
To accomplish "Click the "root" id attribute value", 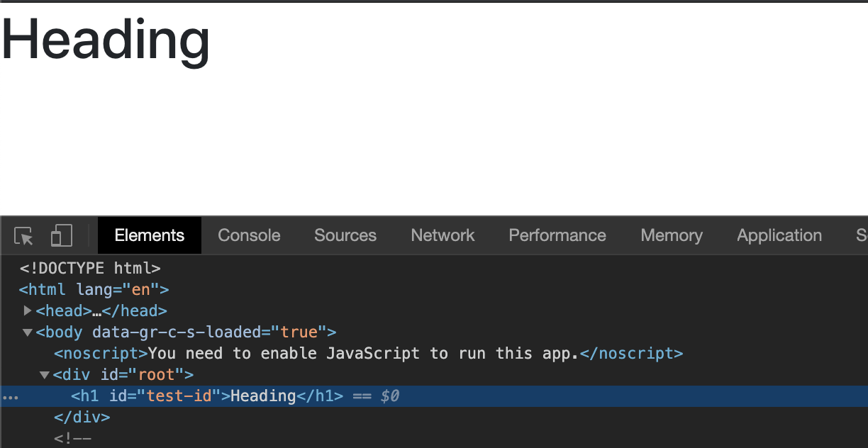I will click(x=157, y=374).
